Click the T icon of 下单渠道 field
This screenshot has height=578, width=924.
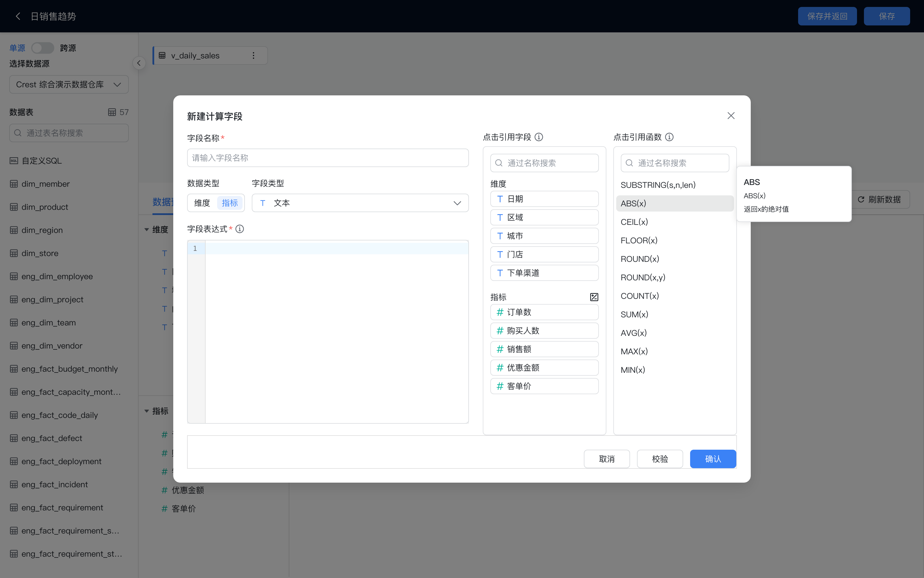[500, 273]
